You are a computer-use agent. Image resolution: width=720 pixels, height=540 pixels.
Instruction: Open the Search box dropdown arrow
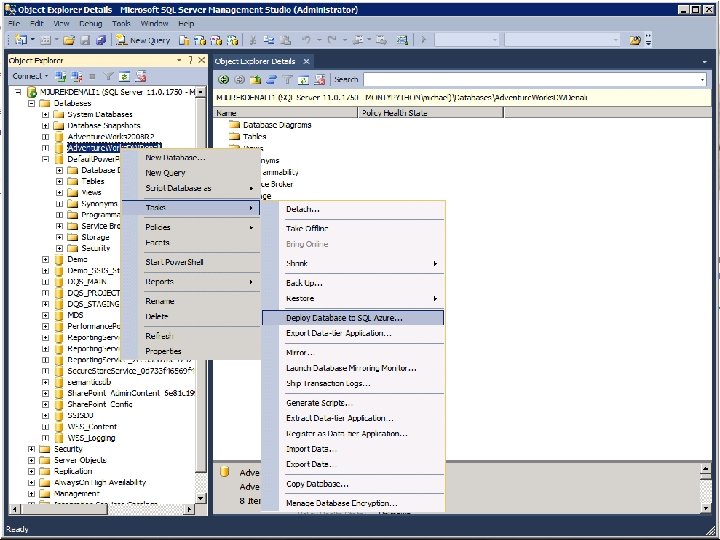(702, 79)
